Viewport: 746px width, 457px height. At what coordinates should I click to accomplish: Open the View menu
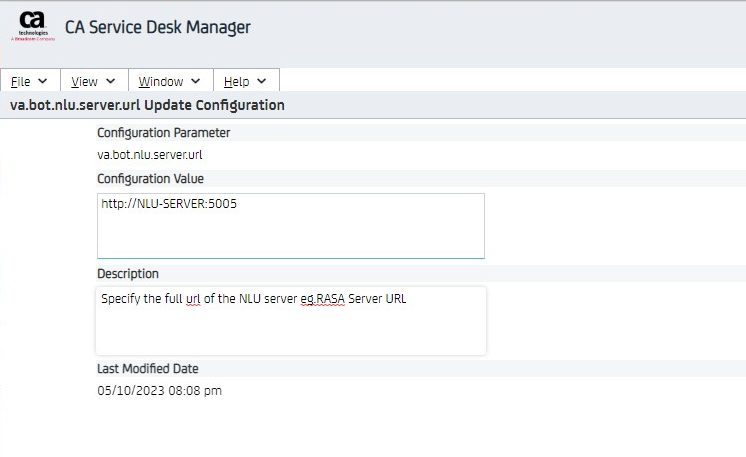tap(84, 81)
